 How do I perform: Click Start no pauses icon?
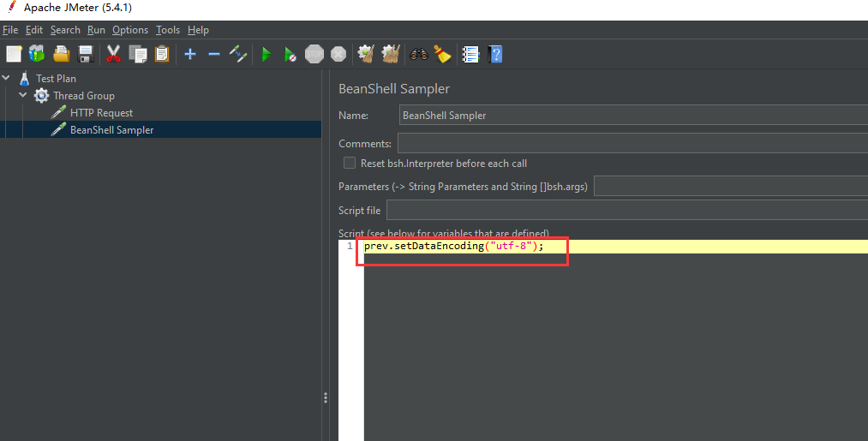pos(290,54)
